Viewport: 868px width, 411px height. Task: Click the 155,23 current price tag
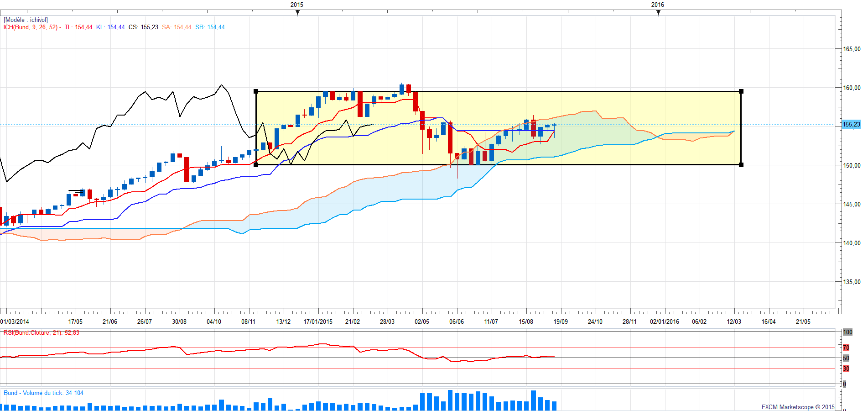click(851, 124)
